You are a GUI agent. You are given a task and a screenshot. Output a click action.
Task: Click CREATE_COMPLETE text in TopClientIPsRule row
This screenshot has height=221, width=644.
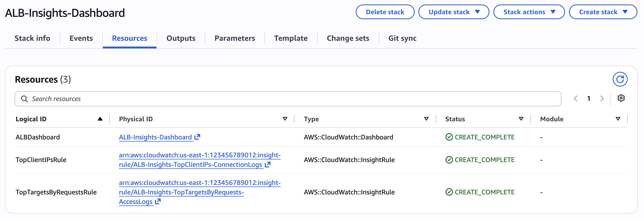pyautogui.click(x=485, y=160)
